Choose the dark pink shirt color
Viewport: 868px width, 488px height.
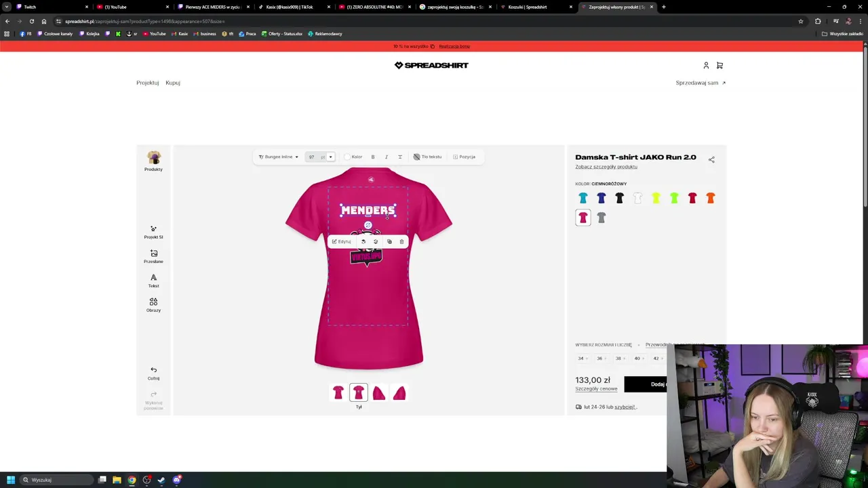583,218
